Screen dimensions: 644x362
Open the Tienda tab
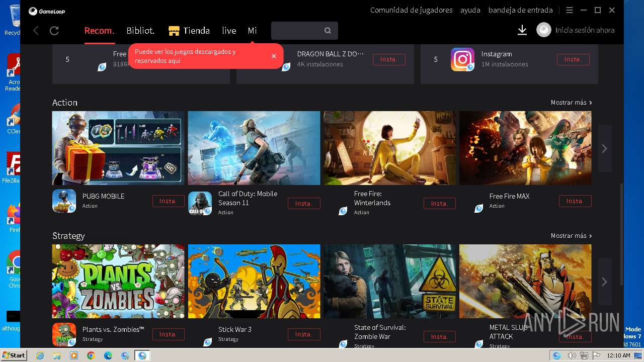(x=196, y=31)
